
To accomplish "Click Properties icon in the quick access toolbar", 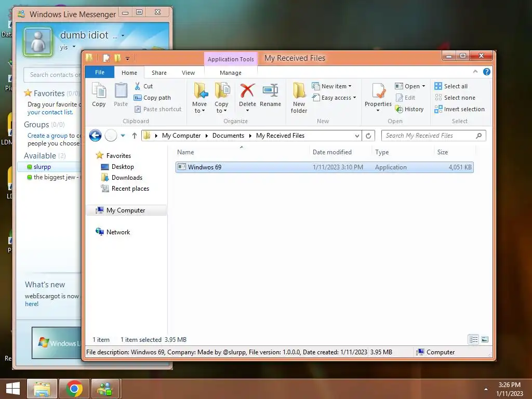I will click(x=106, y=58).
